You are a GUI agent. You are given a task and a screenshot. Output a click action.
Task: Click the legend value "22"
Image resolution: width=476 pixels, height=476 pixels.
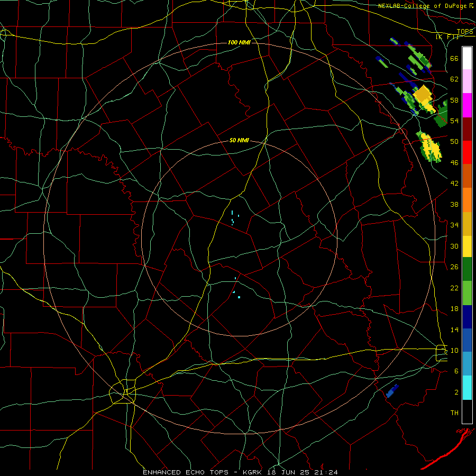[x=454, y=288]
